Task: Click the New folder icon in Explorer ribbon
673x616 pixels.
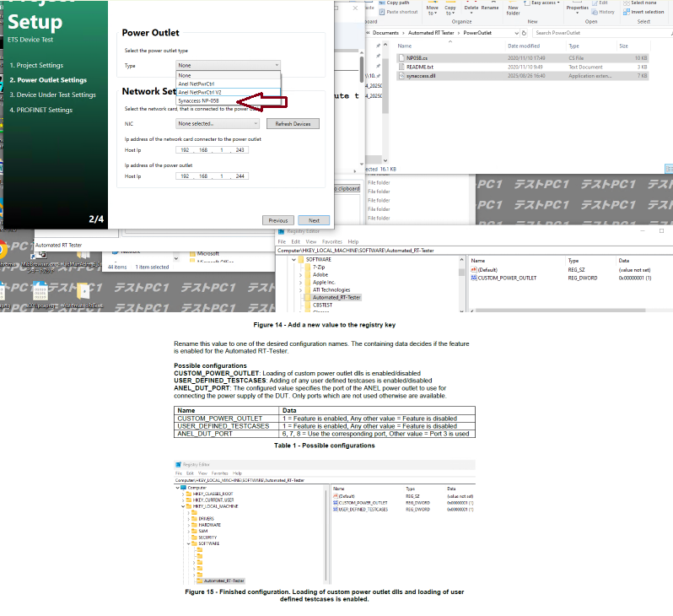Action: coord(513,3)
